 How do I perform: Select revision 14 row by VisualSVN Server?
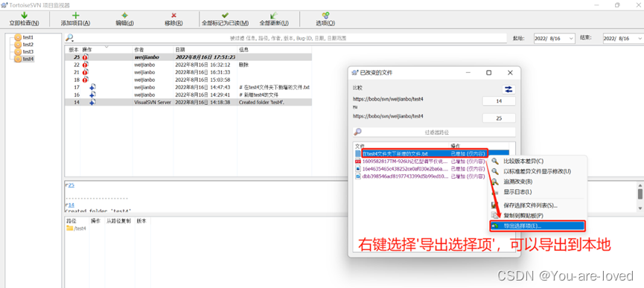[188, 102]
